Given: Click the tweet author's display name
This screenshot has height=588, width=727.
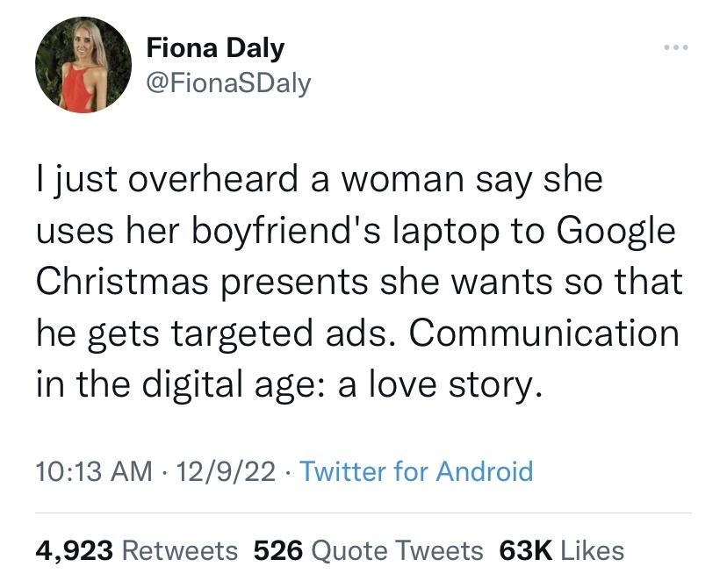Looking at the screenshot, I should pos(215,48).
